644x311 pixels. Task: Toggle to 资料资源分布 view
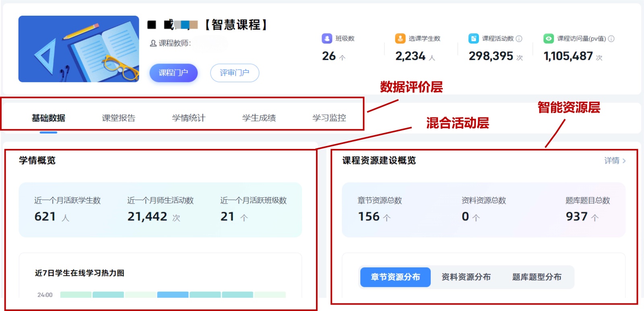pyautogui.click(x=466, y=277)
